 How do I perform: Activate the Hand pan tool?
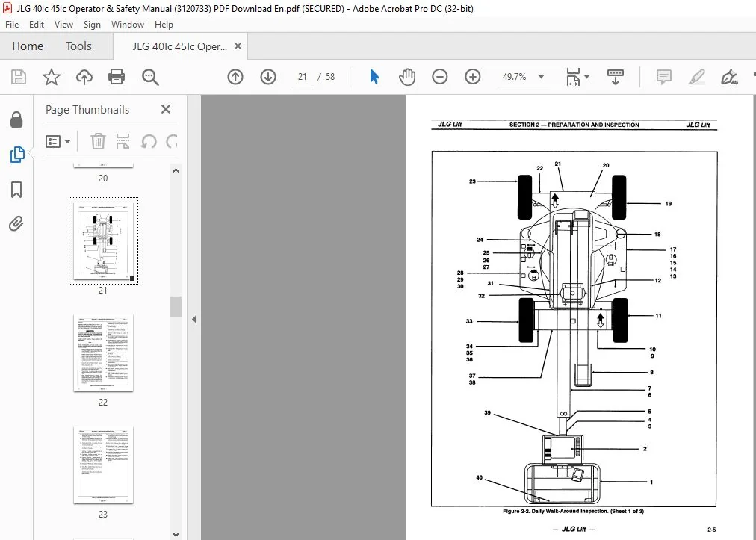click(407, 77)
